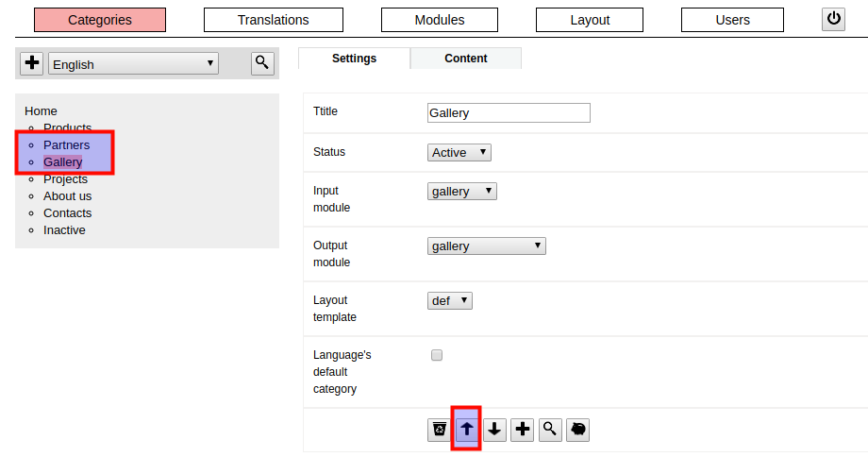Open the Categories menu tab
Image resolution: width=868 pixels, height=457 pixels.
(x=100, y=20)
